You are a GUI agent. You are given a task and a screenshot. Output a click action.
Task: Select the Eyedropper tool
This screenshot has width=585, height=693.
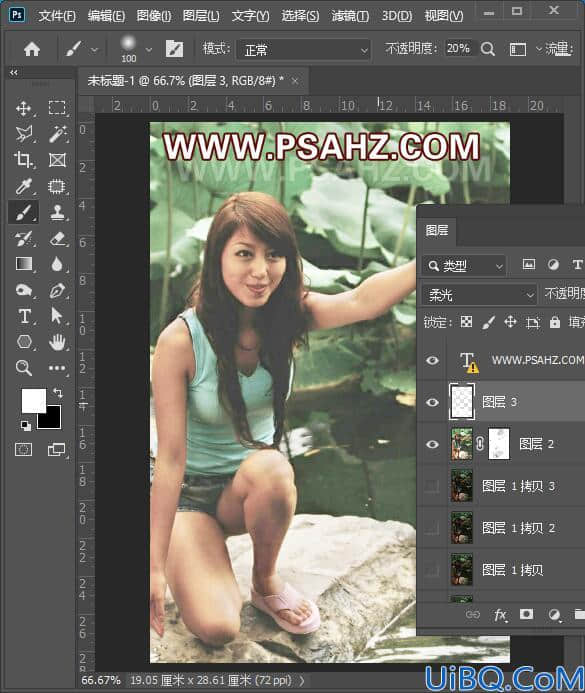click(23, 186)
